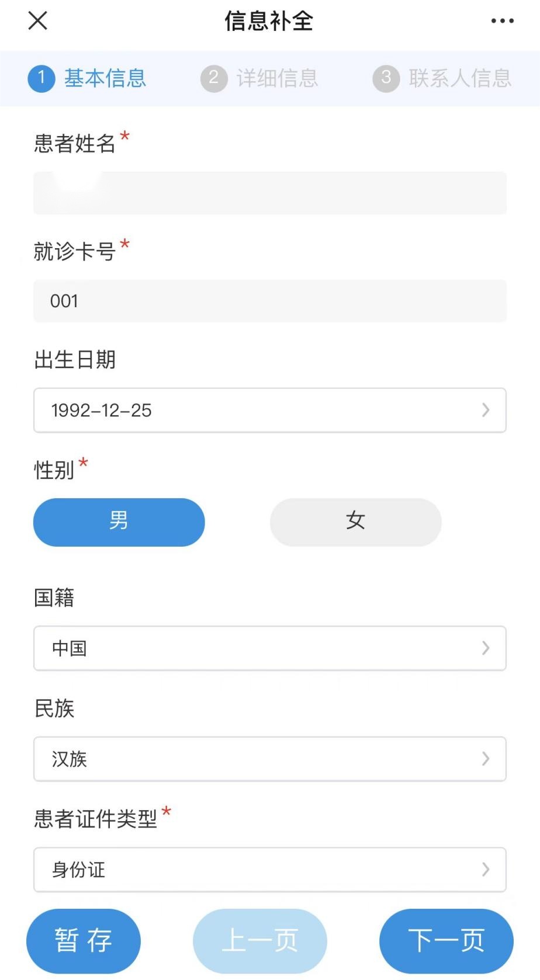Open the 出生日期 date picker
540x980 pixels.
point(270,410)
